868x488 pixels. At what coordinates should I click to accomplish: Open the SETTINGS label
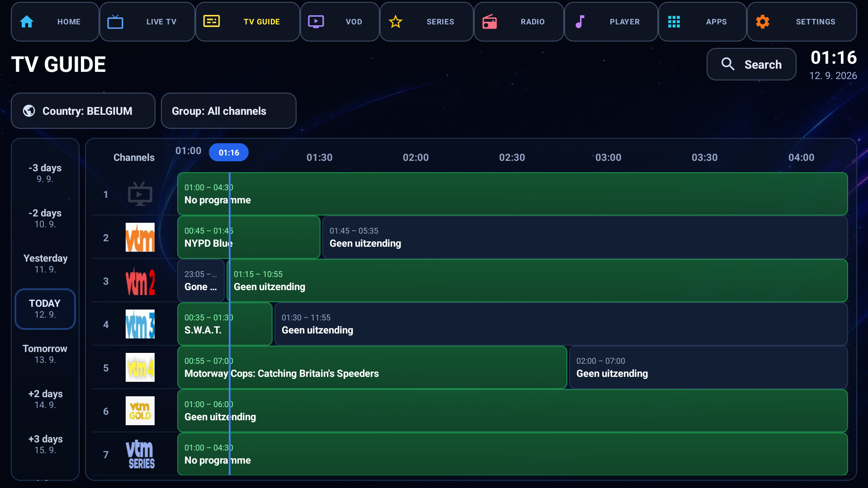(x=816, y=22)
